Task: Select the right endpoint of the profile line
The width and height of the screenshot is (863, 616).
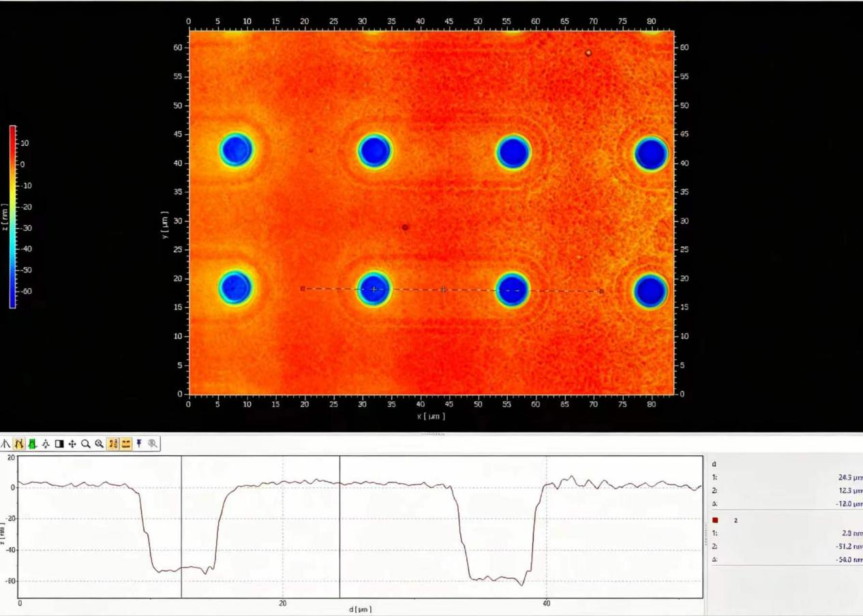Action: [x=601, y=292]
